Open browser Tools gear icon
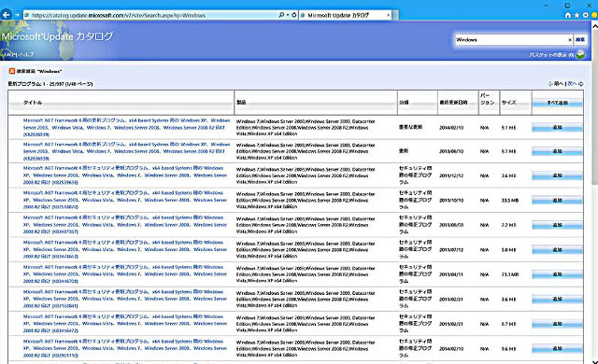This screenshot has height=364, width=598. [586, 15]
